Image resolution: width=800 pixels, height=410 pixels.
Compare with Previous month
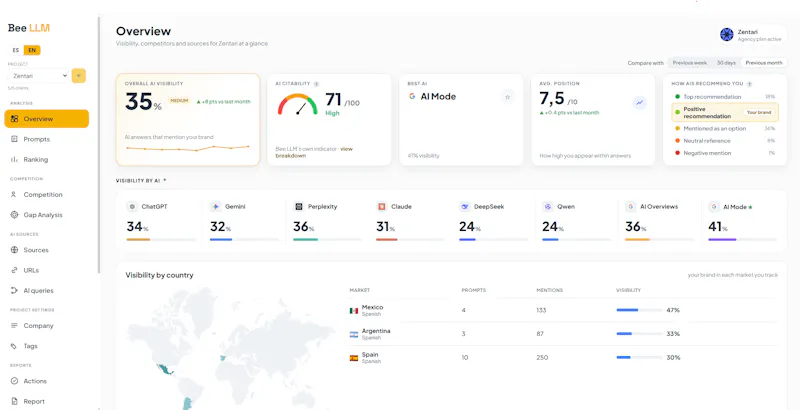point(764,63)
